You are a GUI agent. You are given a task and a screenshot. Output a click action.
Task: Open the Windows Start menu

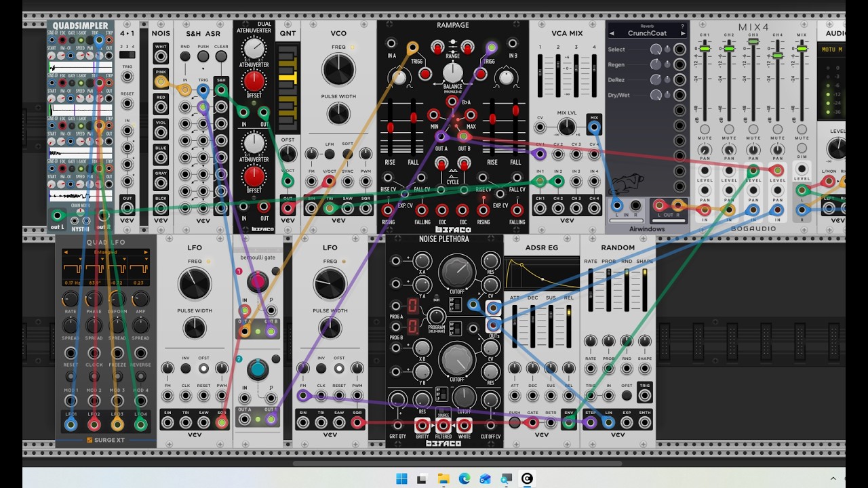[x=401, y=479]
